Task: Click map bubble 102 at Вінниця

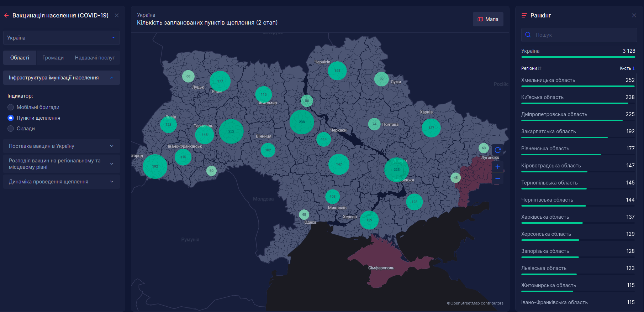Action: (x=268, y=150)
